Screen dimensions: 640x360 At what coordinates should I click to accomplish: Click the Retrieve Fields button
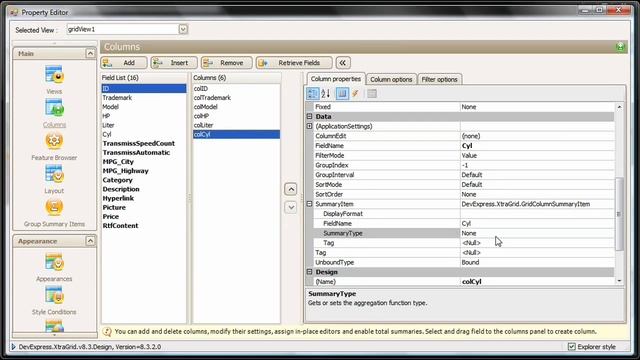pos(294,63)
